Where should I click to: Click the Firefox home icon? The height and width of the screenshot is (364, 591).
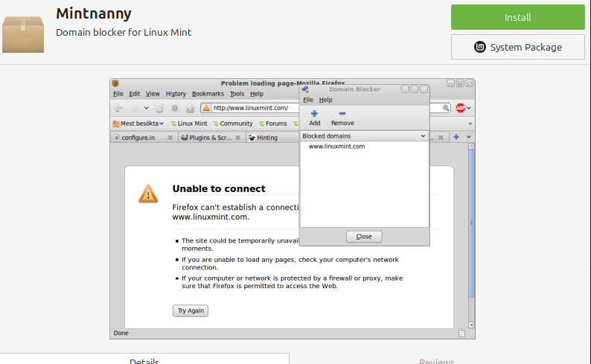point(190,109)
